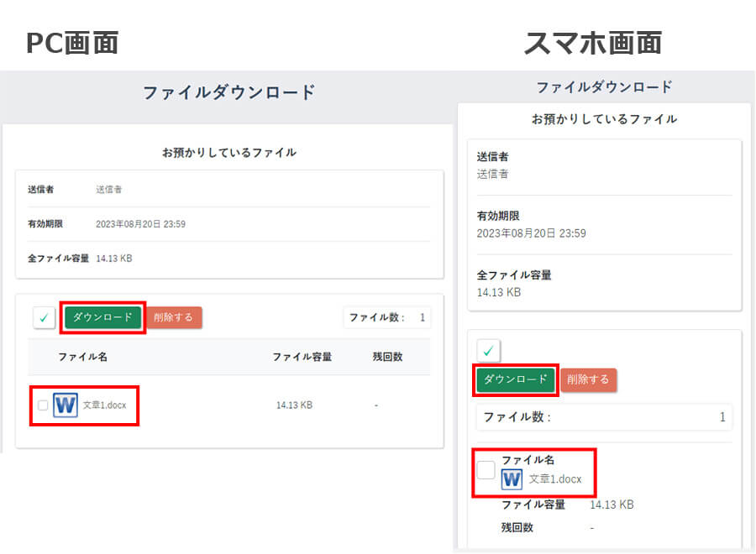The height and width of the screenshot is (554, 756).
Task: Check the box beside ファイル名 on smartphone screen
Action: (486, 470)
